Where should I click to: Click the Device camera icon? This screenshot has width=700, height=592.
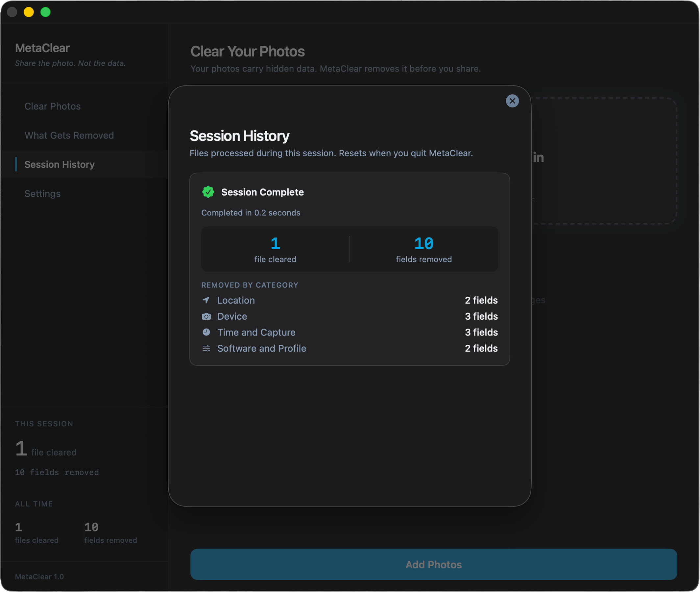206,316
